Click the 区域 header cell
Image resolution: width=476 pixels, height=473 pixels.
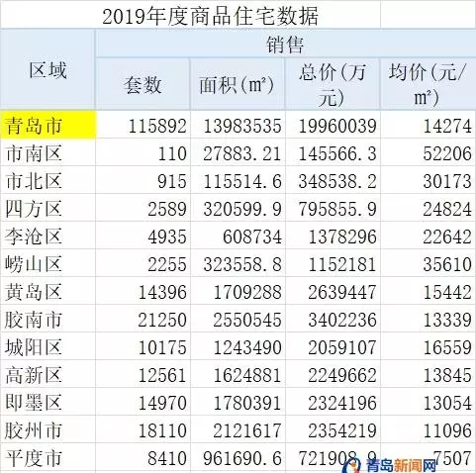48,70
